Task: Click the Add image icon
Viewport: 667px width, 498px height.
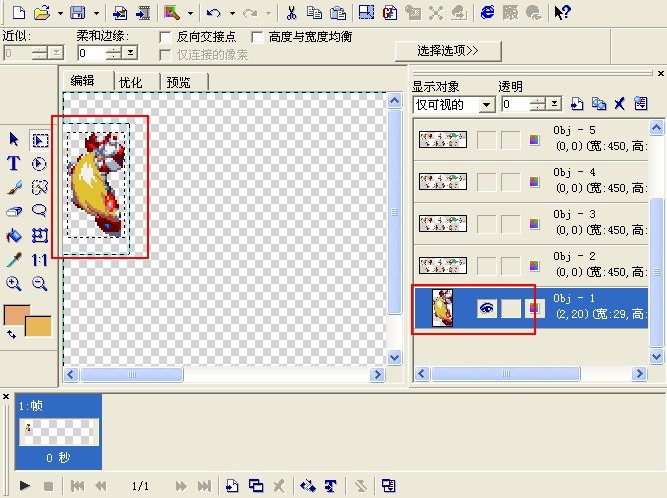Action: [x=120, y=13]
